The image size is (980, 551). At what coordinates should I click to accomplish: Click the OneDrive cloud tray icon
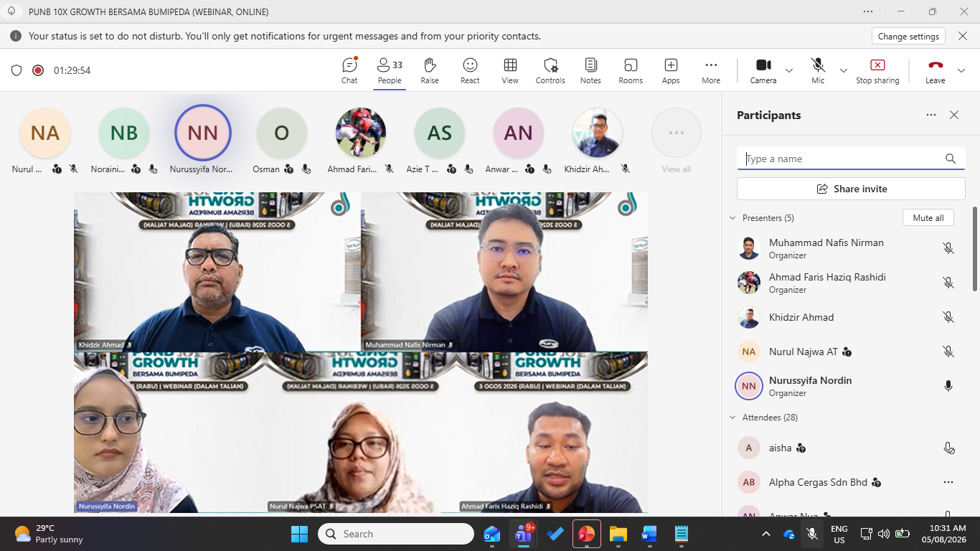[789, 534]
